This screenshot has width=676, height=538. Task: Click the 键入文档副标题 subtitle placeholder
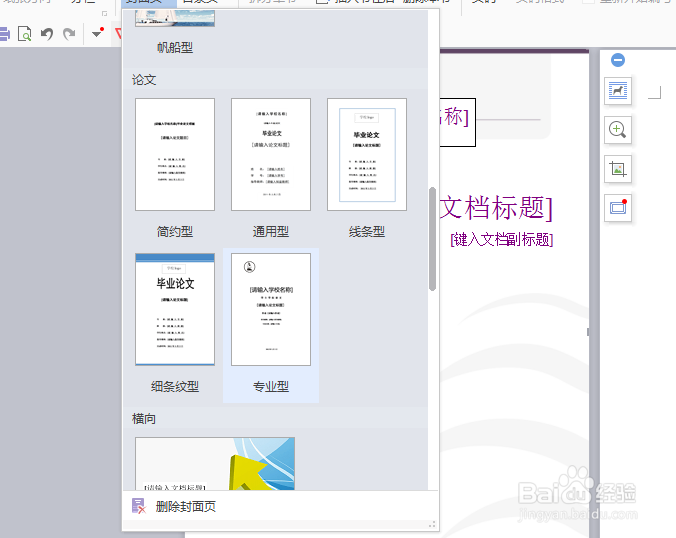tap(501, 239)
